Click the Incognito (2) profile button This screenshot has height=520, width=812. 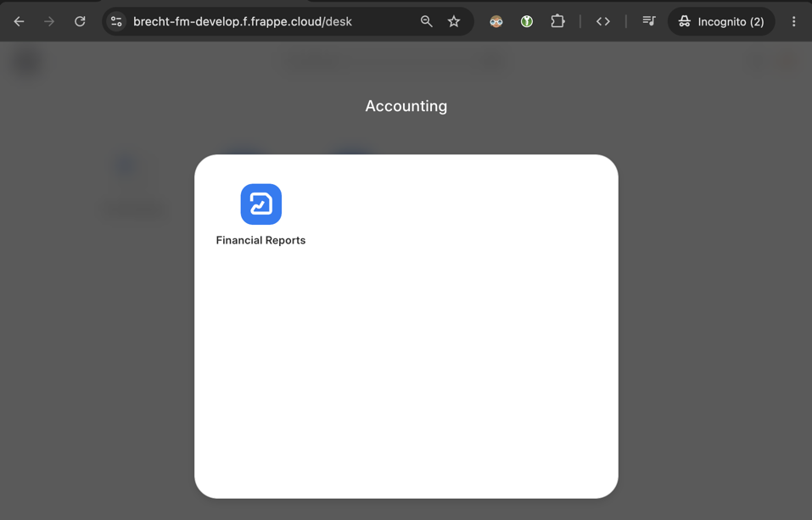[x=721, y=21]
